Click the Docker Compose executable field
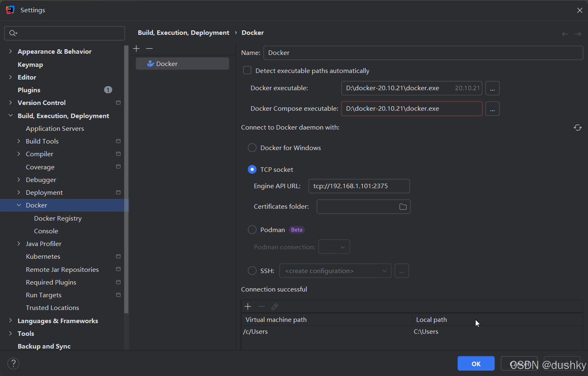588x376 pixels. click(x=412, y=109)
